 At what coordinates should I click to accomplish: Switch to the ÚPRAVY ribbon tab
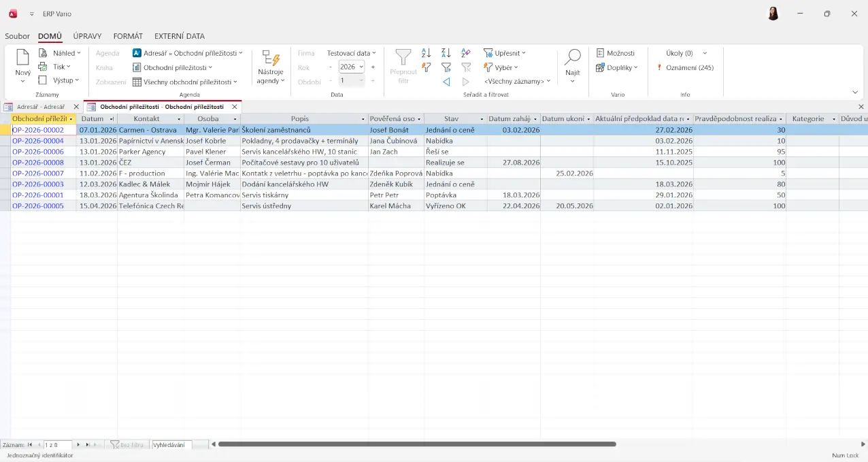[87, 36]
